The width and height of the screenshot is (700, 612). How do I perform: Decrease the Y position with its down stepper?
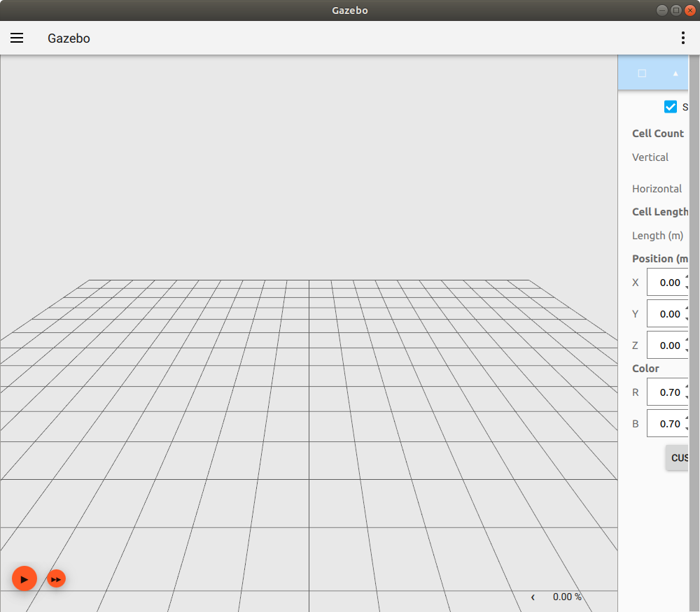[685, 318]
